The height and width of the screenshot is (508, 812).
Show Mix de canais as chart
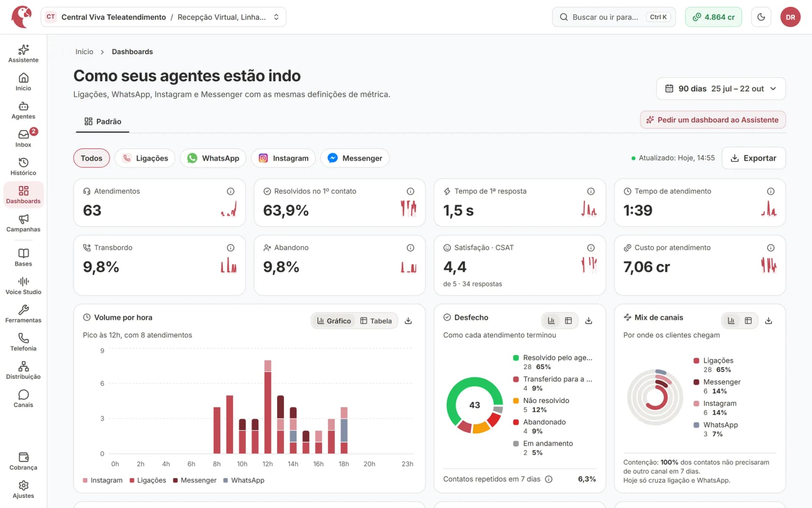(731, 321)
